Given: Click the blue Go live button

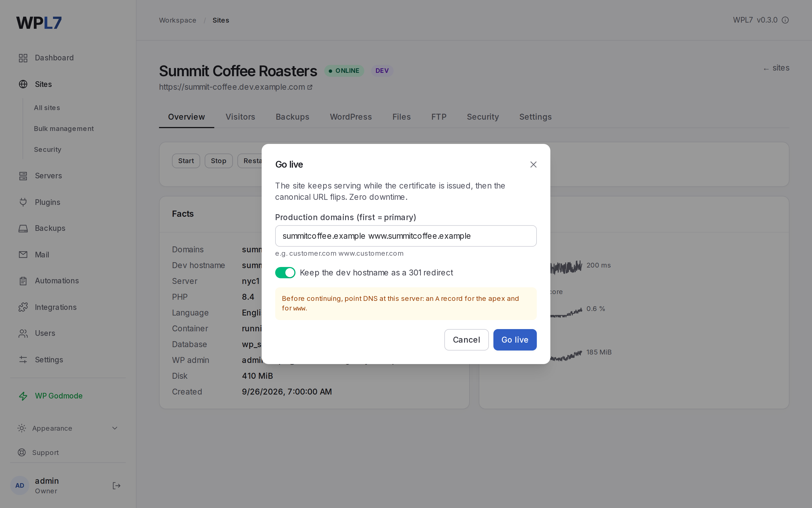Looking at the screenshot, I should tap(515, 340).
